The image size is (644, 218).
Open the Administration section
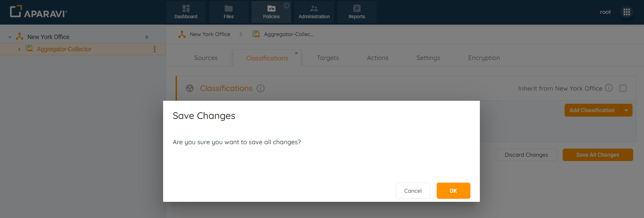pos(314,12)
